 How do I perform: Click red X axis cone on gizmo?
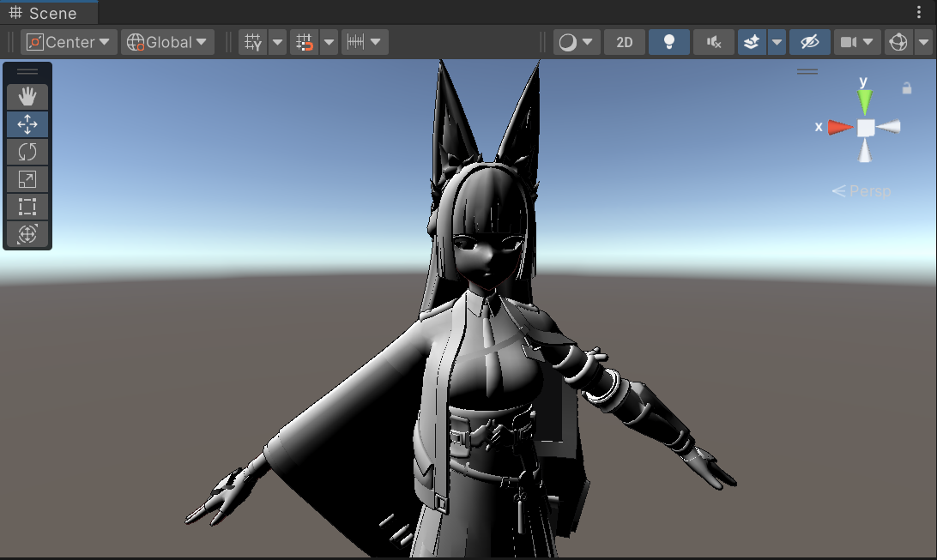click(840, 127)
